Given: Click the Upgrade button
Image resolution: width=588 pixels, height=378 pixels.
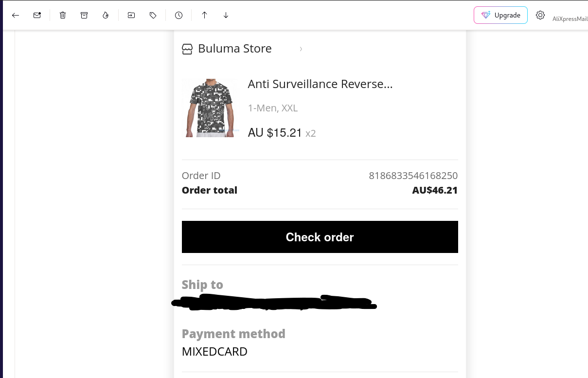Looking at the screenshot, I should click(x=500, y=15).
